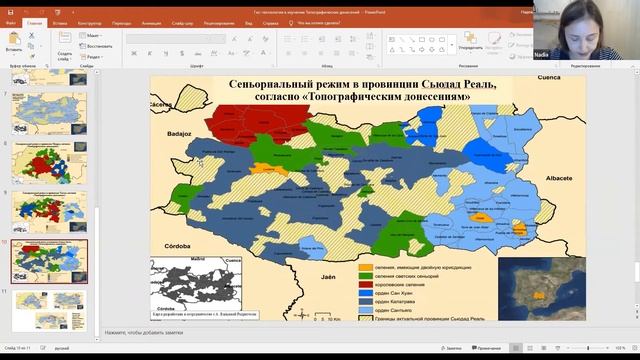Click the Character Spacing (AV) icon
This screenshot has width=640, height=360.
(214, 53)
